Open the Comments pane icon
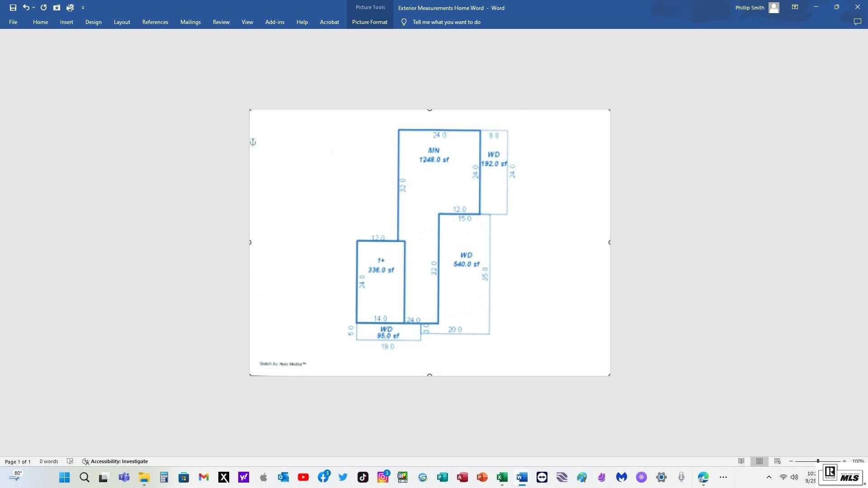Image resolution: width=868 pixels, height=488 pixels. [x=857, y=22]
